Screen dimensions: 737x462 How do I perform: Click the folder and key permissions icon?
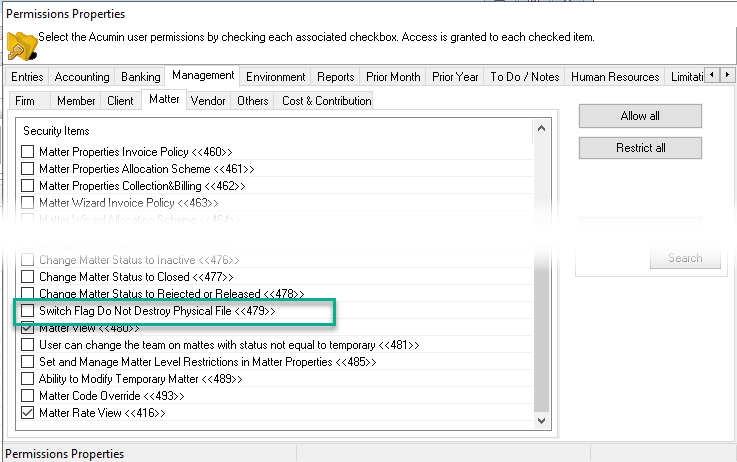point(22,46)
